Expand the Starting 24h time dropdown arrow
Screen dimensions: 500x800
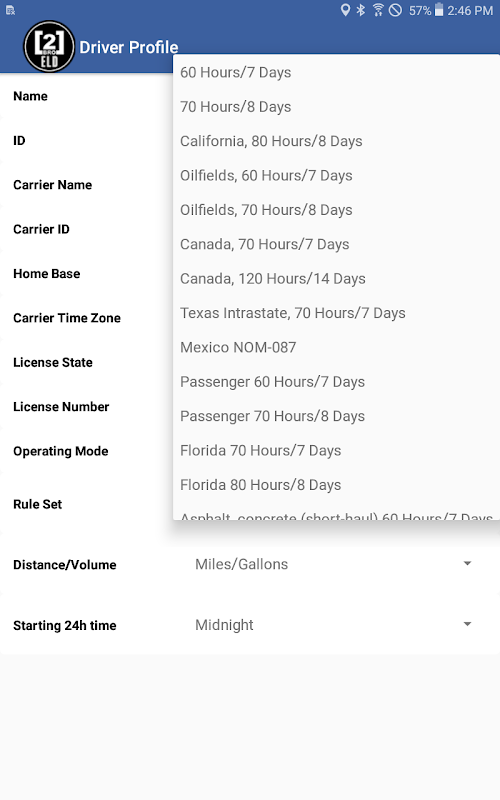click(x=467, y=624)
